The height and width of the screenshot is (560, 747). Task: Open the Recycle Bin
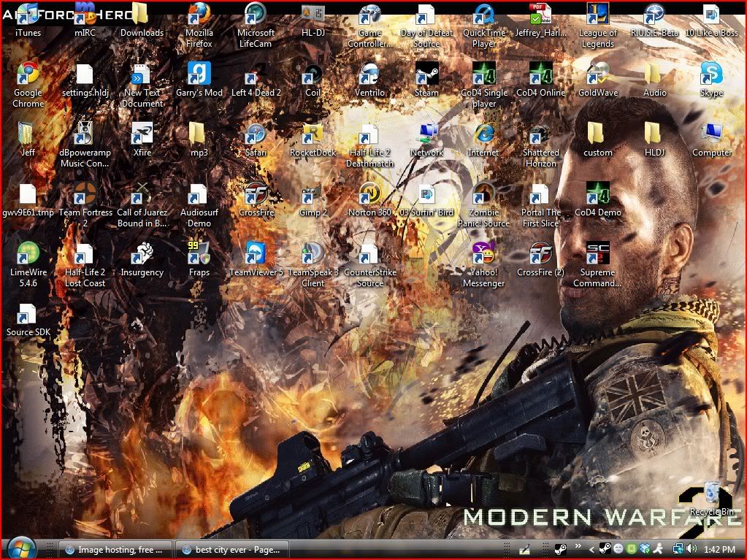click(711, 495)
